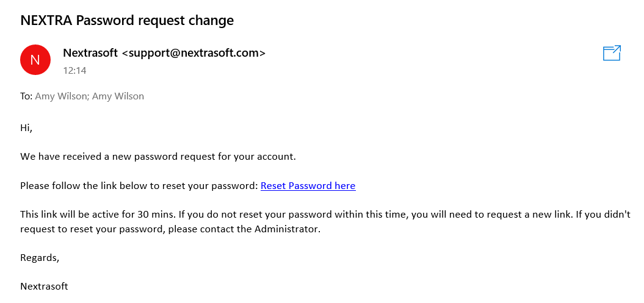Click the Password request change subject text
The image size is (644, 303).
pos(155,21)
